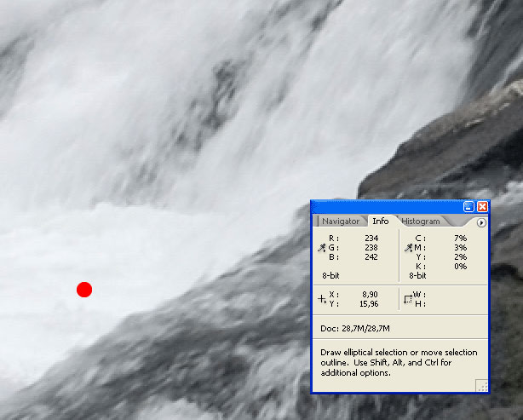This screenshot has width=523, height=420.
Task: Open the Info panel flyout menu arrow
Action: coord(481,222)
